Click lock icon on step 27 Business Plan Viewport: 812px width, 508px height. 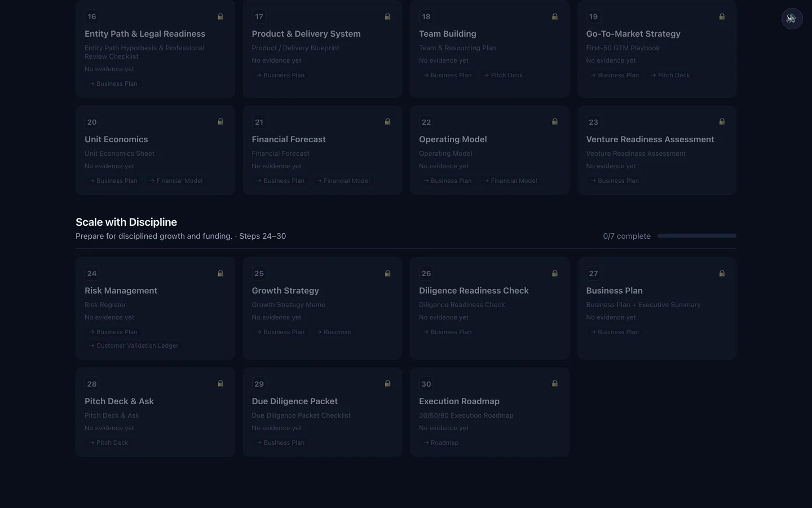(x=722, y=273)
